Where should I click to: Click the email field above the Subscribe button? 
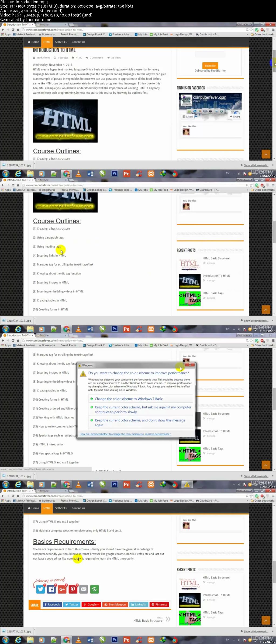click(210, 54)
